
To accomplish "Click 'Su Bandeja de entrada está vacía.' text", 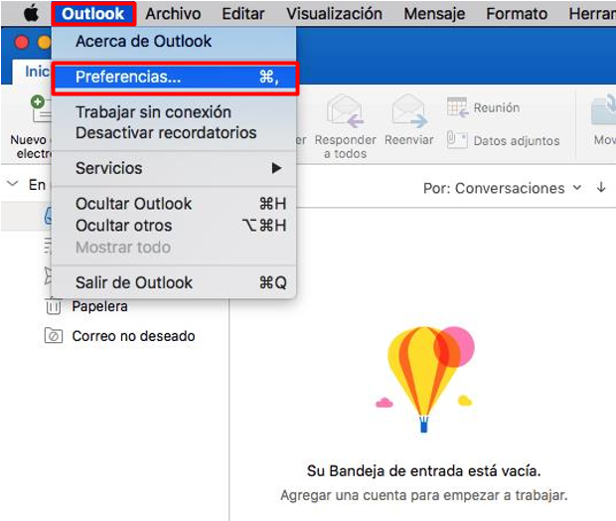I will 424,470.
